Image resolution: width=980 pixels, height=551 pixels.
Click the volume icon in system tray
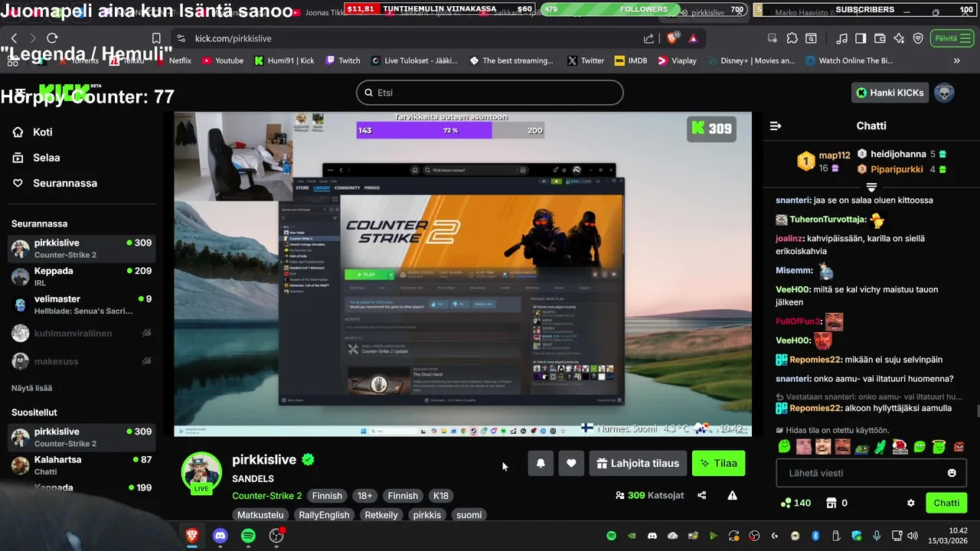pos(912,536)
